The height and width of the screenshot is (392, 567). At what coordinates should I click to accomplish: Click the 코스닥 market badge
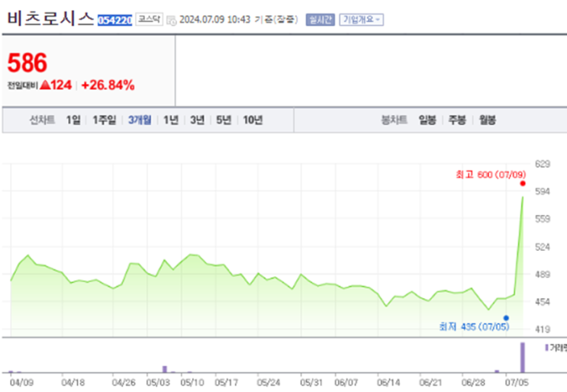pos(150,19)
